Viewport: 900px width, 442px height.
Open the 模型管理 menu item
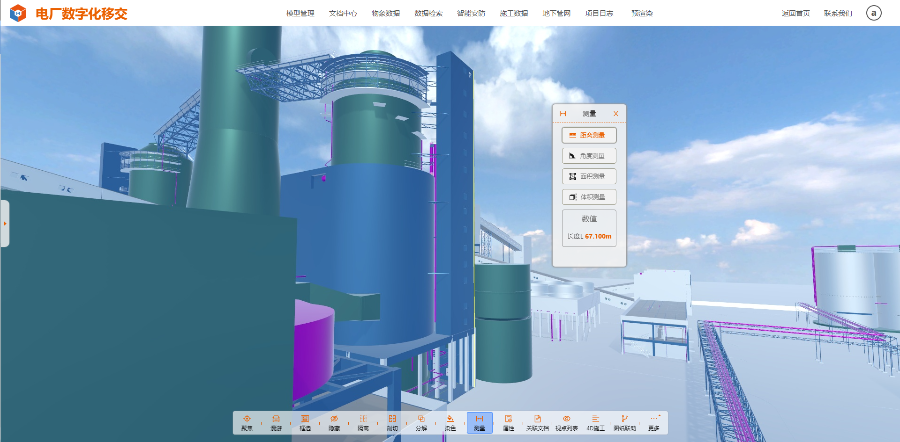(x=300, y=14)
